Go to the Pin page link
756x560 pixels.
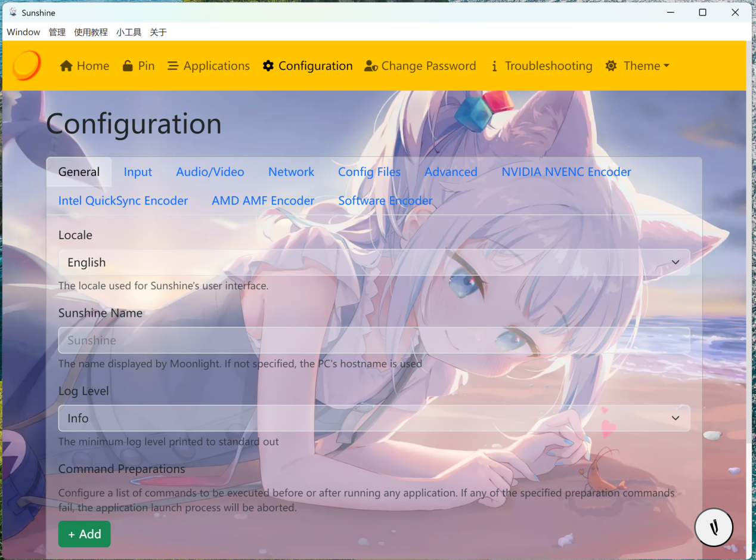click(138, 66)
